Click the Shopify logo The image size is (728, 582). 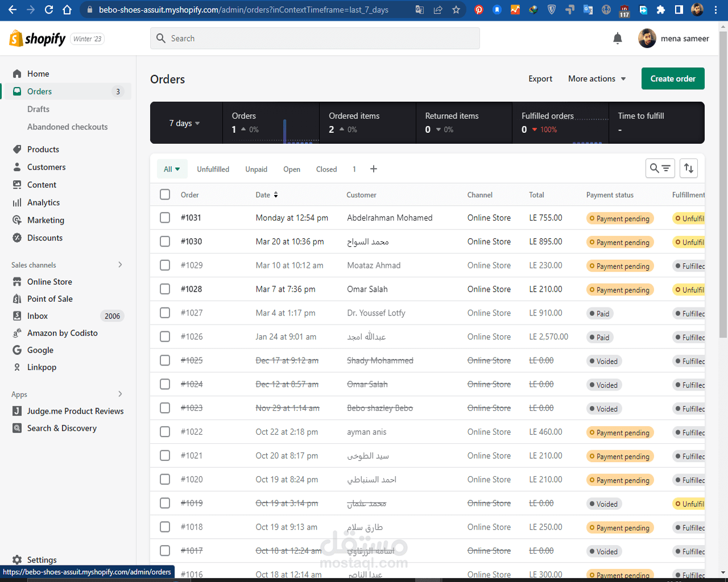tap(38, 39)
